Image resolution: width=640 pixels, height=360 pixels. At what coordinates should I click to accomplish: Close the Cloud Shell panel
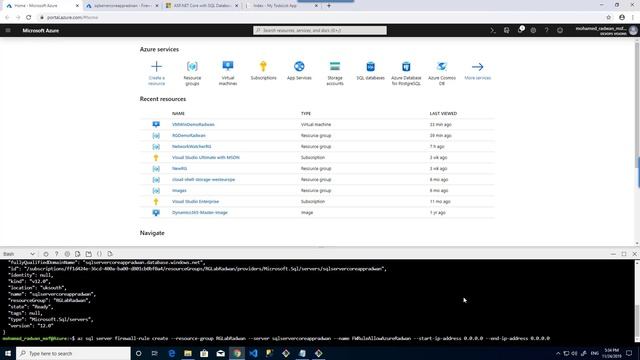tap(634, 254)
